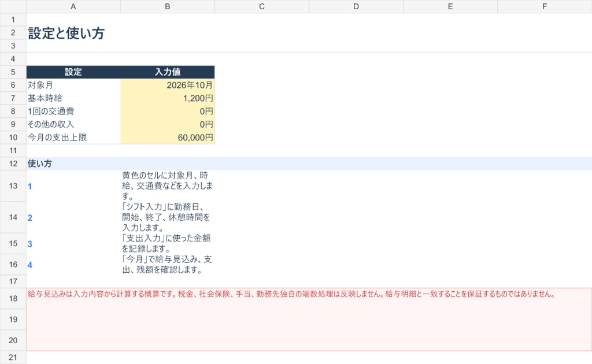Select the 1回の交通費 label cell

(x=73, y=112)
